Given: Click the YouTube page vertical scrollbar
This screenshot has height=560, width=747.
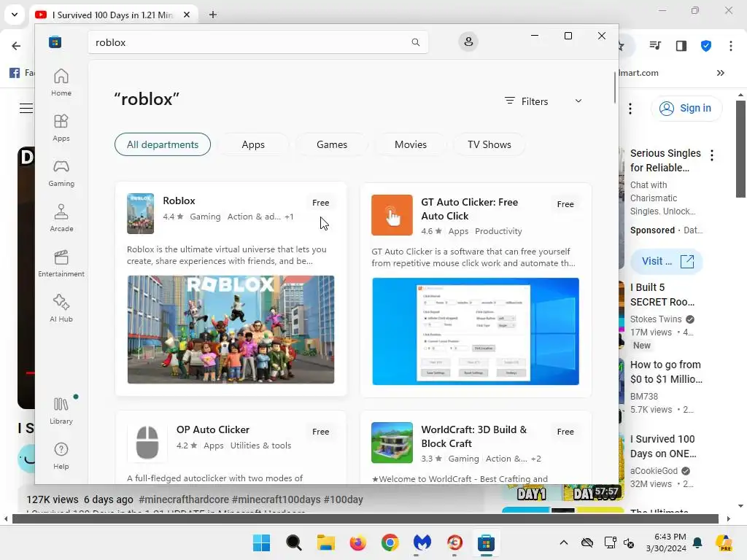Looking at the screenshot, I should 740,149.
